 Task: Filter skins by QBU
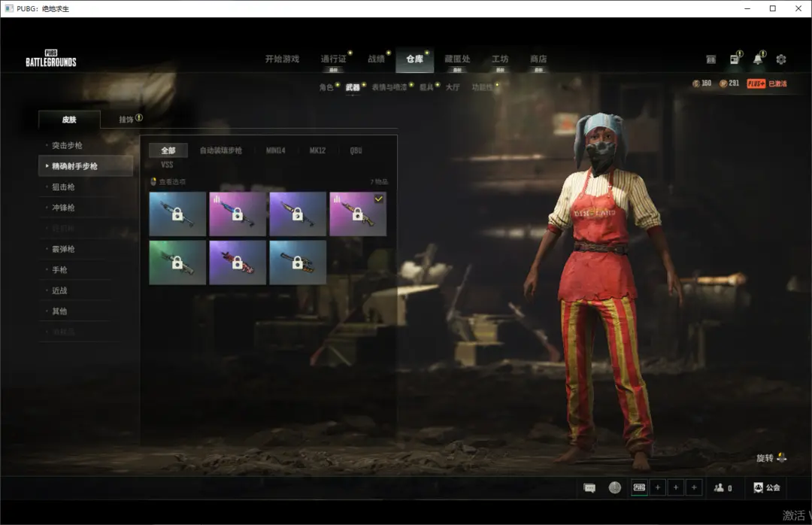click(356, 150)
